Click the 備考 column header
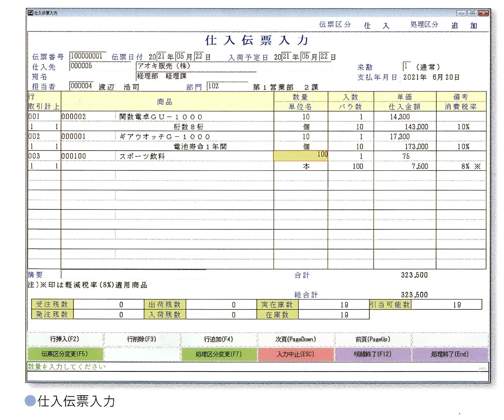504x420 pixels. click(x=461, y=97)
